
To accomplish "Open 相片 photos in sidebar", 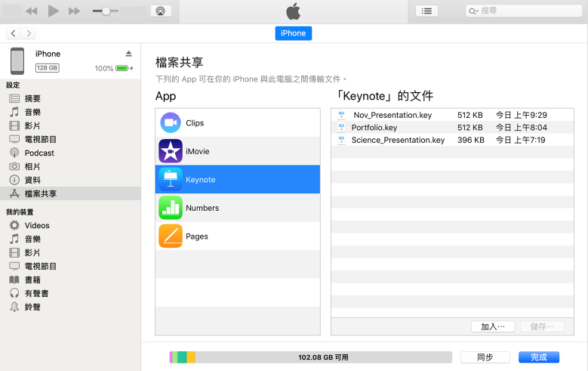I will (x=32, y=166).
